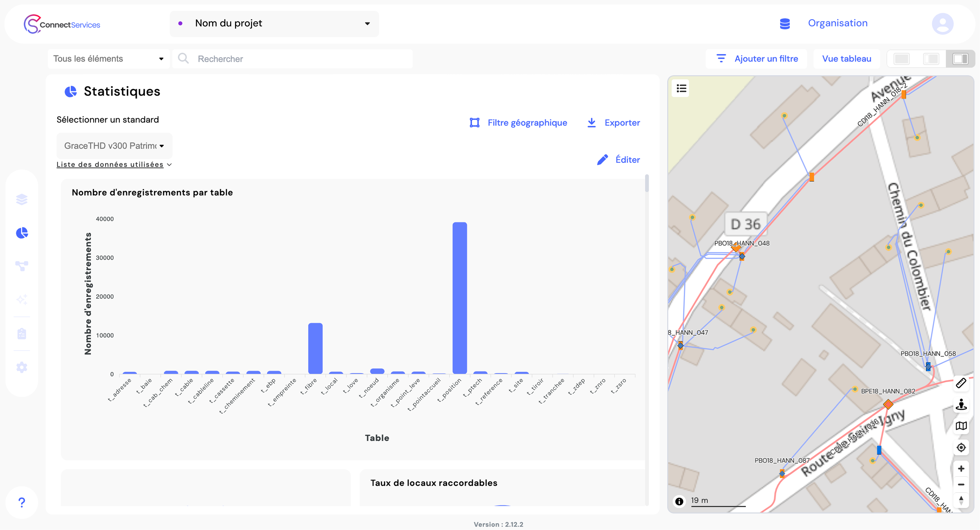Open the layers panel from sidebar
The height and width of the screenshot is (530, 980).
(x=22, y=200)
